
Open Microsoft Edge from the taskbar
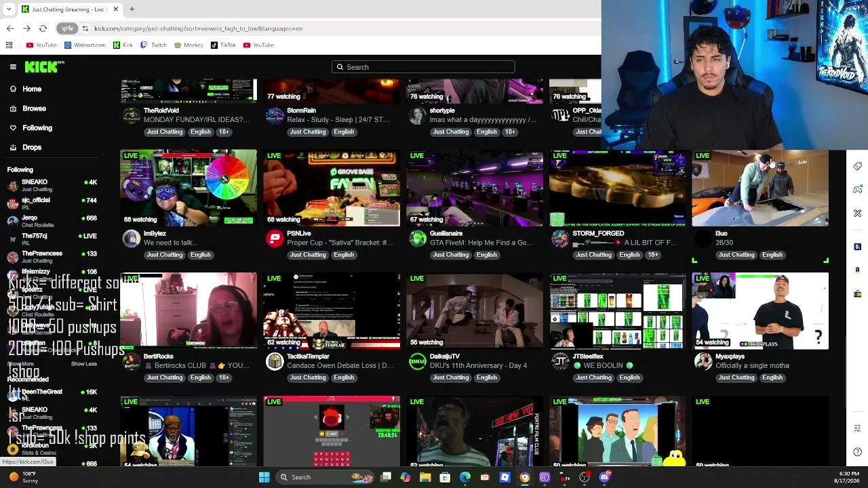(465, 477)
